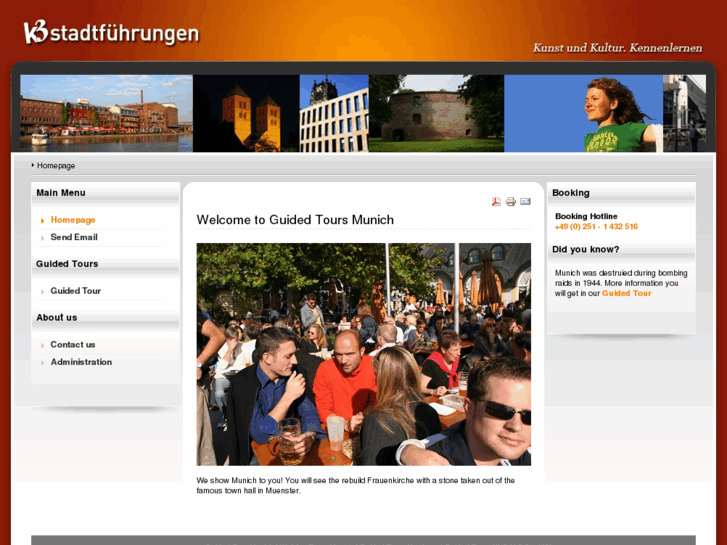The image size is (727, 545).
Task: Click the Main Menu heading
Action: (x=61, y=193)
